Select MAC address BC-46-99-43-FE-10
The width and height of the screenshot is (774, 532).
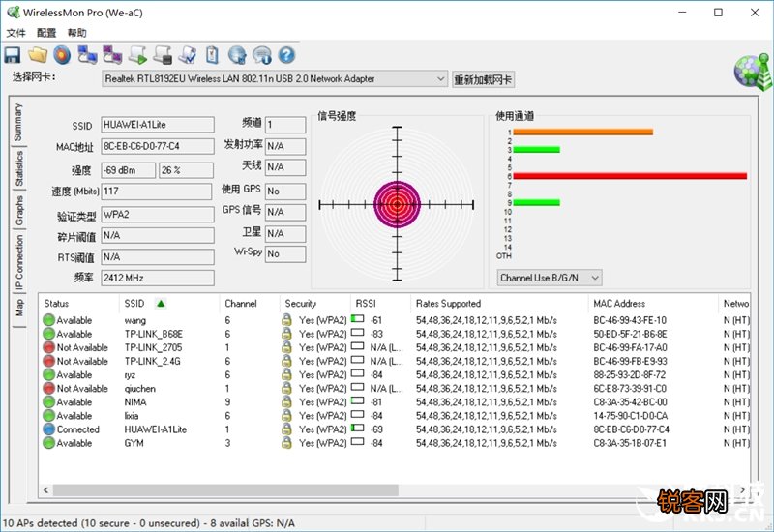[630, 320]
